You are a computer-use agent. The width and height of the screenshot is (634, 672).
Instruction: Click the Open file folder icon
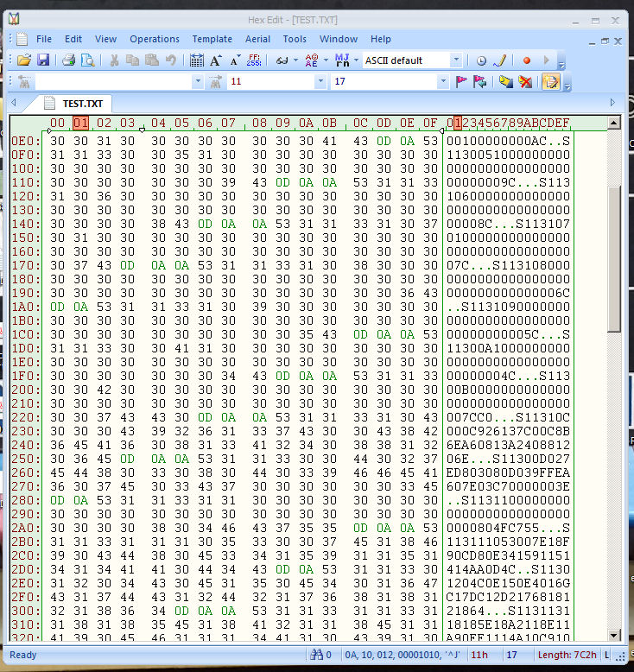[24, 60]
